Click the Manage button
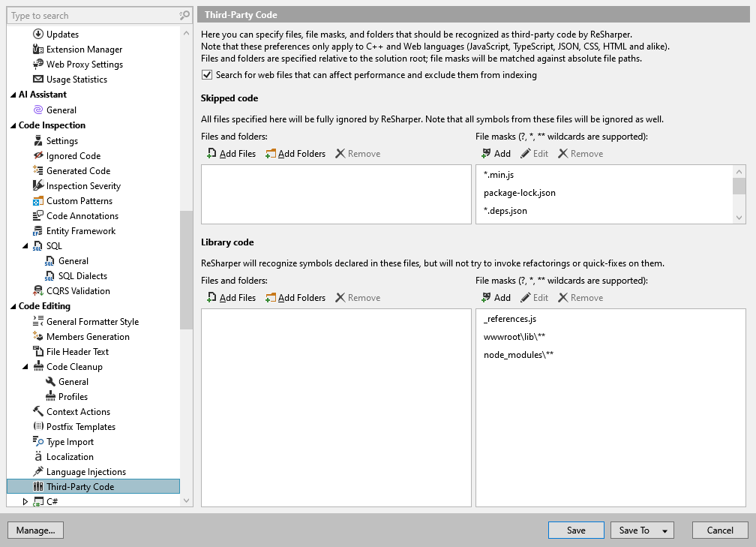Image resolution: width=756 pixels, height=547 pixels. (x=35, y=530)
